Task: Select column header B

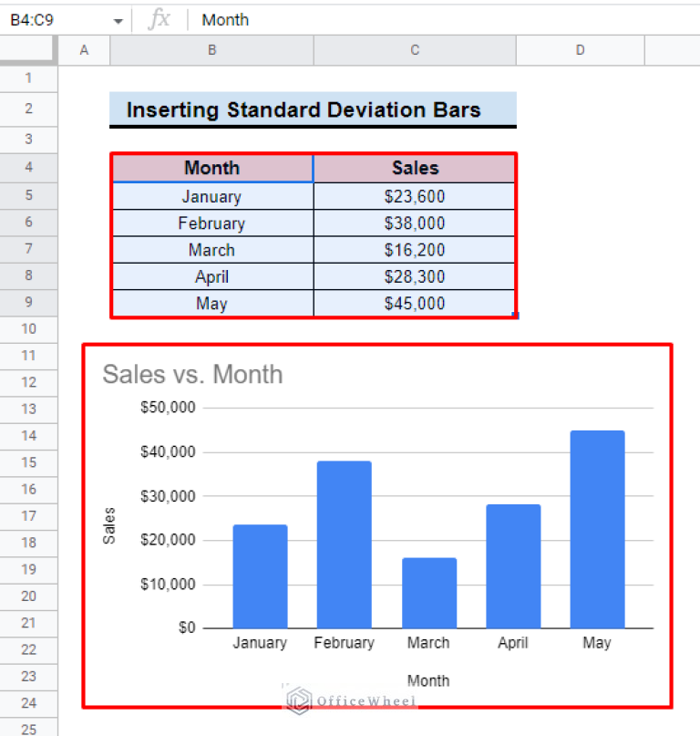Action: click(211, 50)
